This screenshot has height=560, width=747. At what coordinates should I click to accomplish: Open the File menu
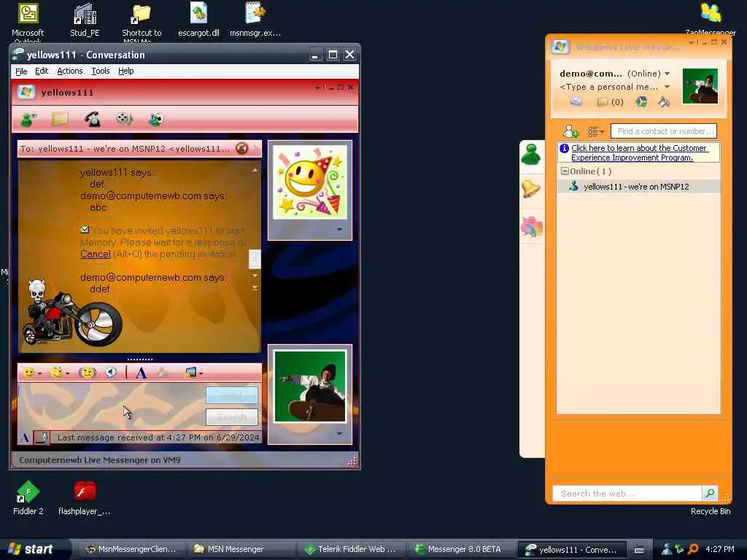click(x=21, y=71)
